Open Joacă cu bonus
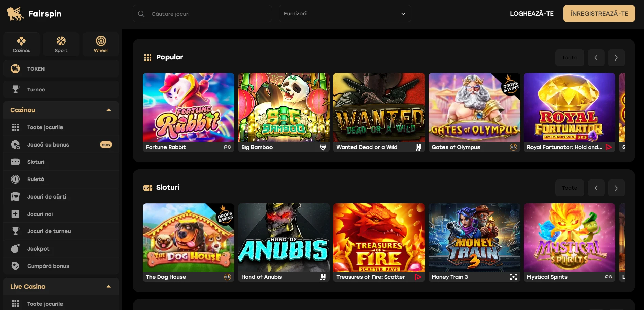644x310 pixels. [61, 144]
